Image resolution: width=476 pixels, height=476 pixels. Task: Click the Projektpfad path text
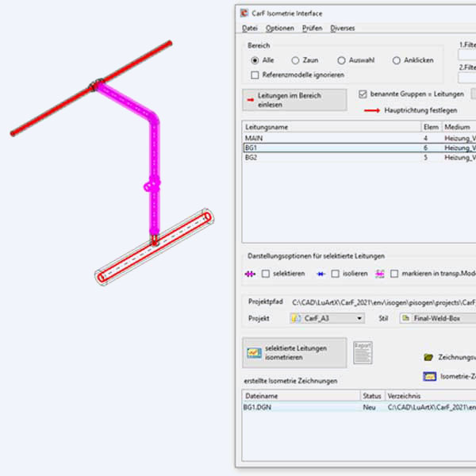384,303
